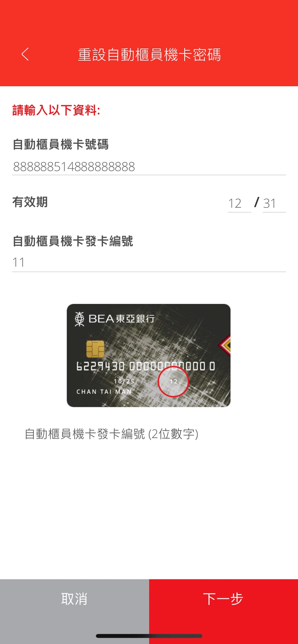Click the BEA logo on the card

[115, 318]
